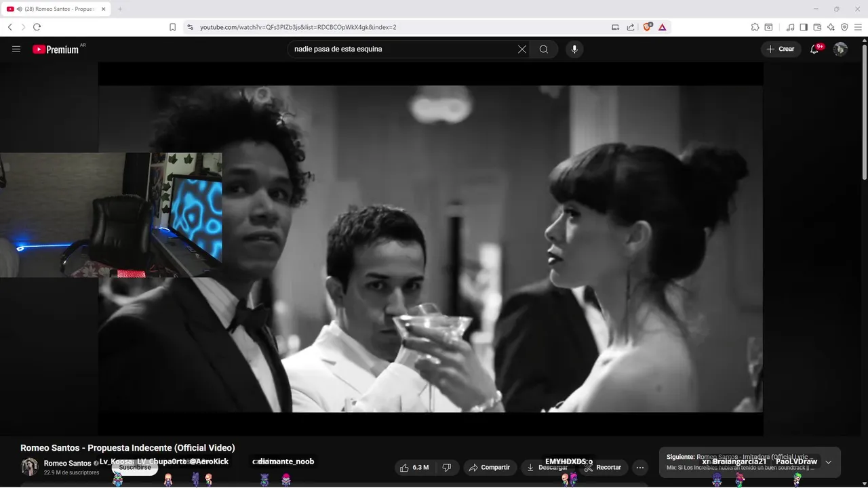The image size is (868, 488).
Task: Subscribe with the Suscribirse button
Action: [135, 467]
